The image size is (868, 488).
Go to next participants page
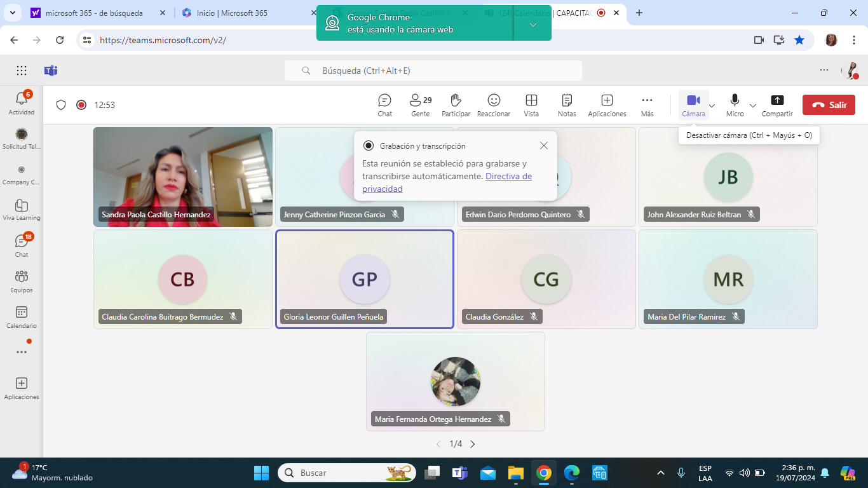coord(472,444)
